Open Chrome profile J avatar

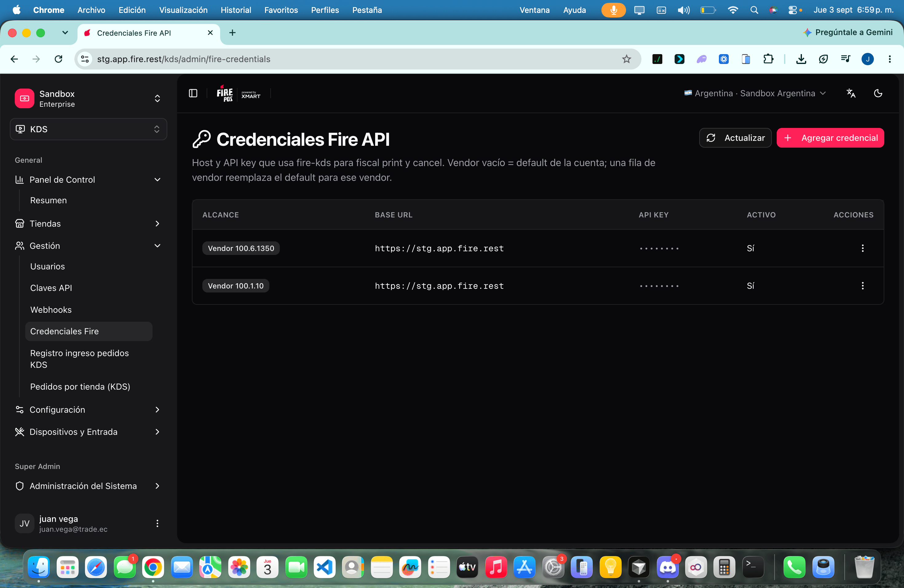pyautogui.click(x=867, y=59)
